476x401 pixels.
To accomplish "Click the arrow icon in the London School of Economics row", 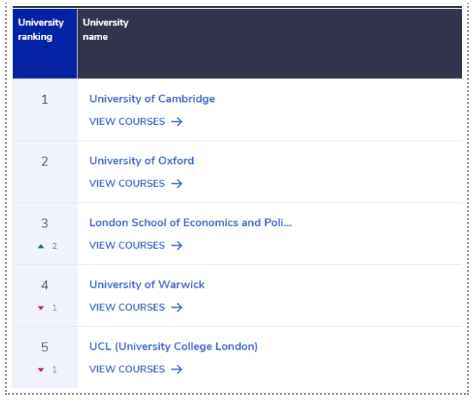I will click(177, 246).
